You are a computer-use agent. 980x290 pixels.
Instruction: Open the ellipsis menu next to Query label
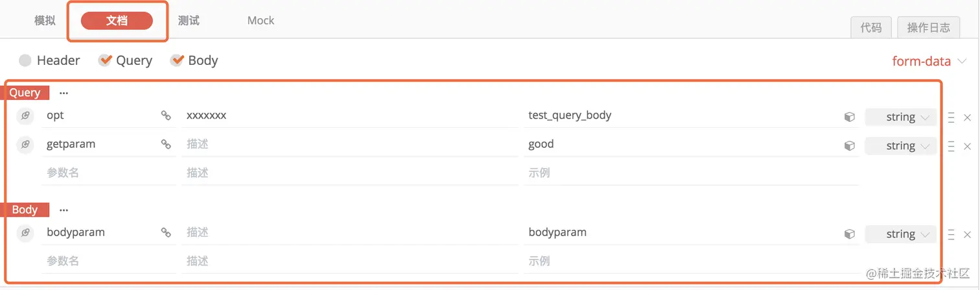(64, 93)
